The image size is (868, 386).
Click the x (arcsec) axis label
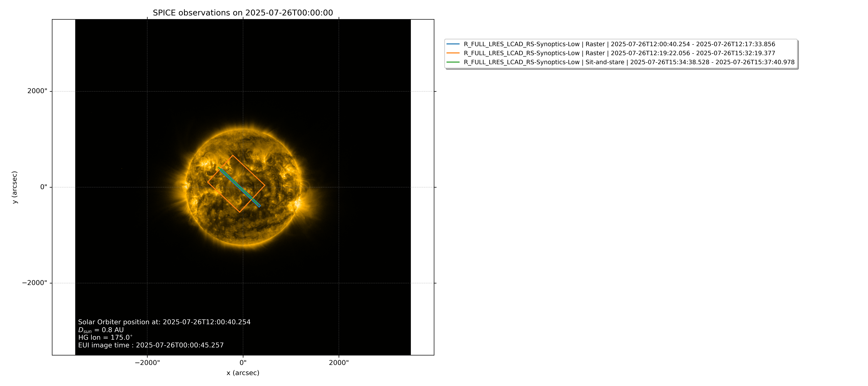tap(243, 373)
